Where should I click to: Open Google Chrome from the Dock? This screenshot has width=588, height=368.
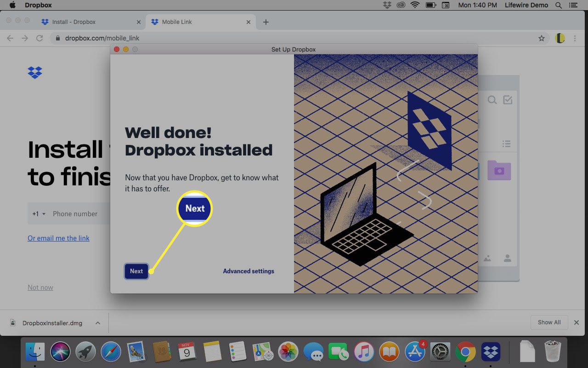[465, 352]
